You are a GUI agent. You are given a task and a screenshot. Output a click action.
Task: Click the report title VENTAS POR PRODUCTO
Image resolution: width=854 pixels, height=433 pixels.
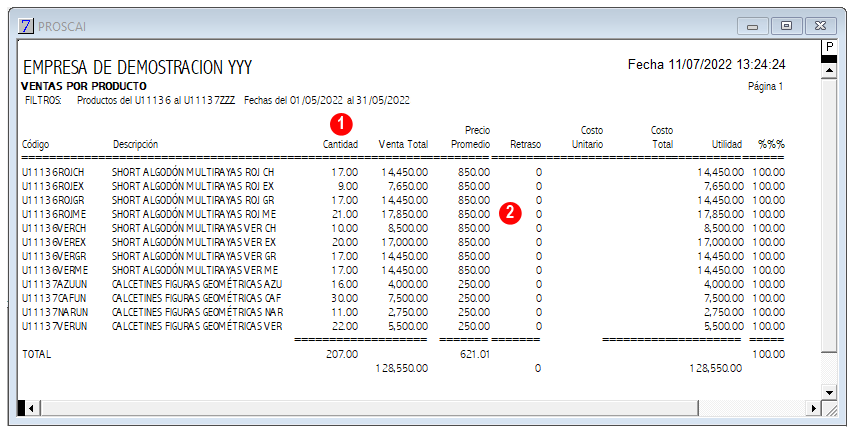pyautogui.click(x=84, y=86)
